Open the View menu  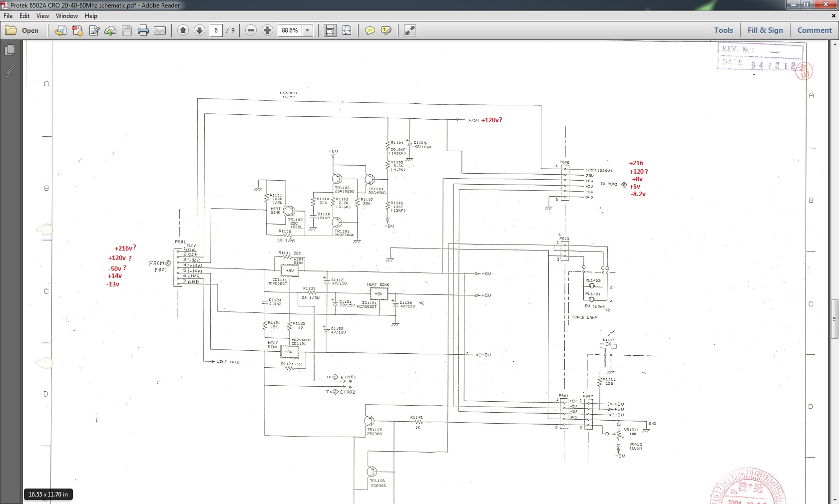pyautogui.click(x=42, y=16)
